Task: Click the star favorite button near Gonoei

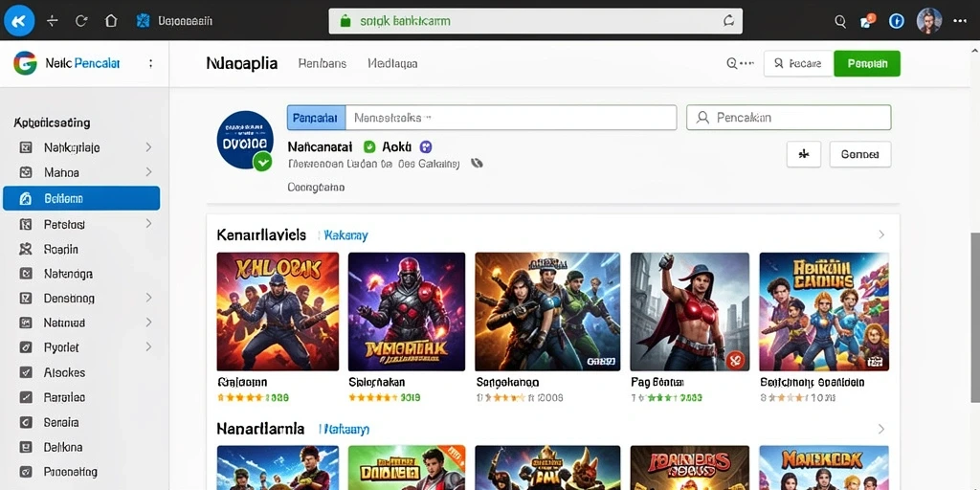Action: point(804,154)
